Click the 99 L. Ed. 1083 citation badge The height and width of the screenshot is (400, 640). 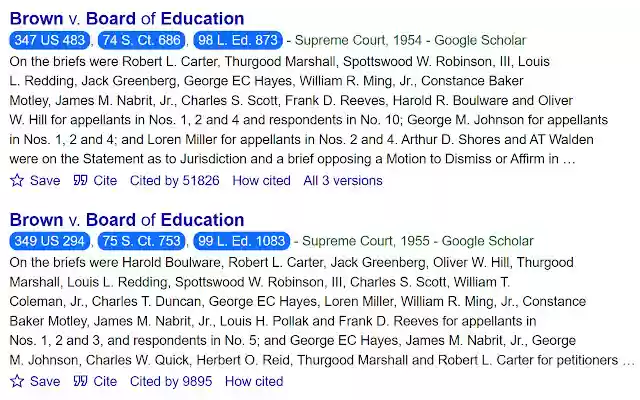(242, 241)
